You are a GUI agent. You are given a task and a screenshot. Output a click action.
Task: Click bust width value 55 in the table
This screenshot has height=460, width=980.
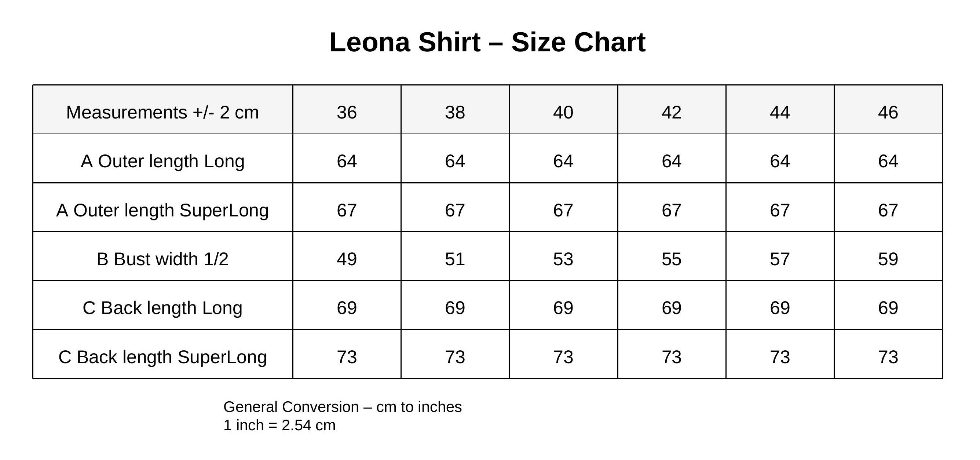pyautogui.click(x=672, y=259)
